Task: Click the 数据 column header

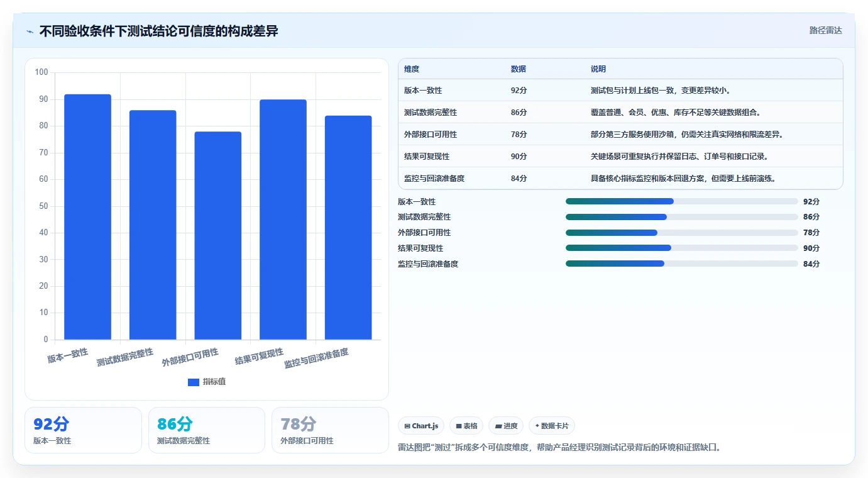Action: tap(519, 69)
